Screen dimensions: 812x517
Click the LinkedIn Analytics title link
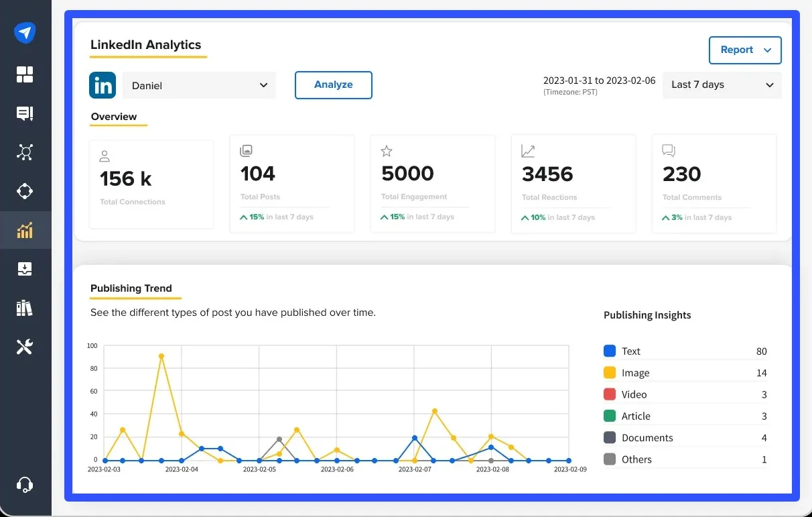(146, 45)
